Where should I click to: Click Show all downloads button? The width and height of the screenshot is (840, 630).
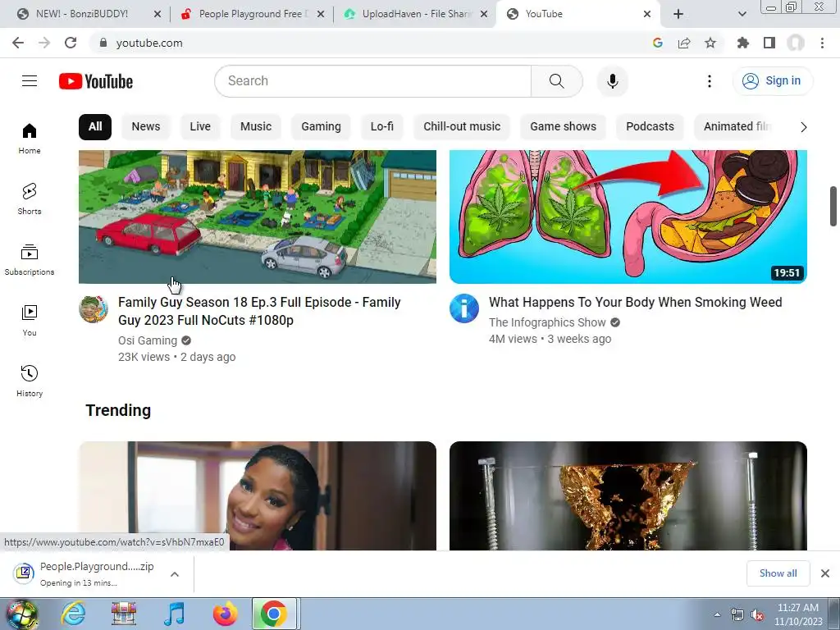[778, 573]
